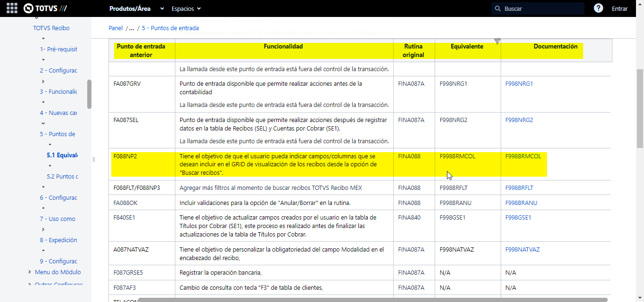
Task: Open sidebar item 9 - Configurac
Action: (x=58, y=261)
